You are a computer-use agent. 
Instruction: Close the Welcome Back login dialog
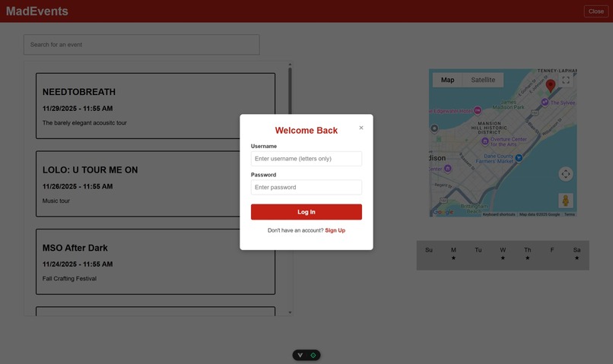tap(360, 128)
